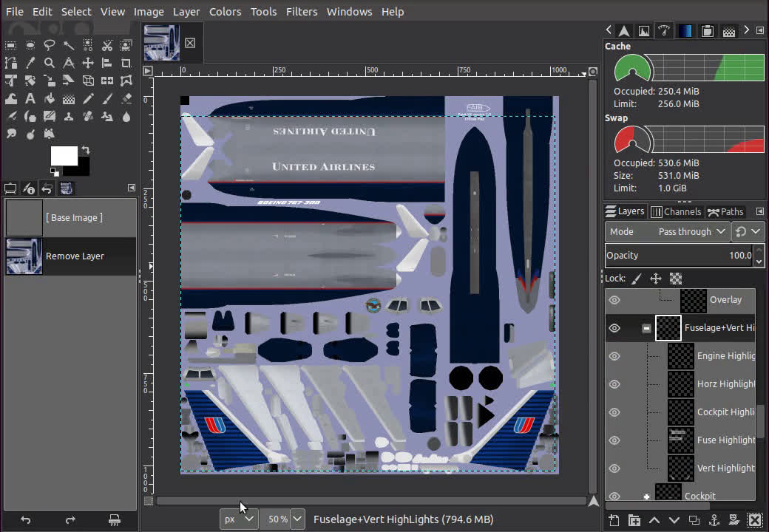Open the Filters menu
This screenshot has width=769, height=532.
(302, 12)
